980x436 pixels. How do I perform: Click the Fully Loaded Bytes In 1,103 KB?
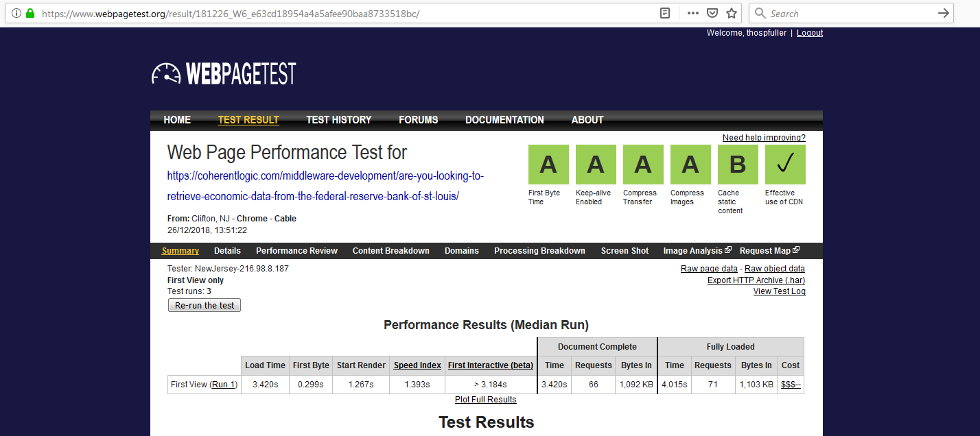click(x=756, y=385)
